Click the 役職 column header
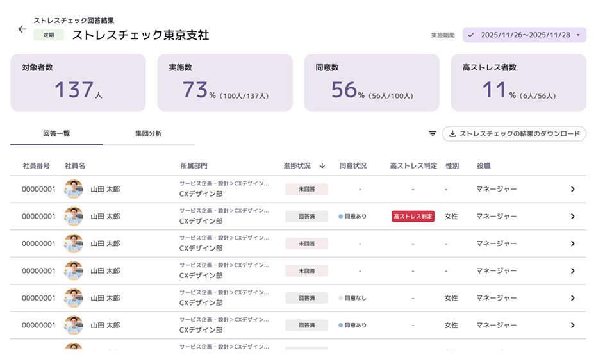The width and height of the screenshot is (596, 364). (x=484, y=166)
